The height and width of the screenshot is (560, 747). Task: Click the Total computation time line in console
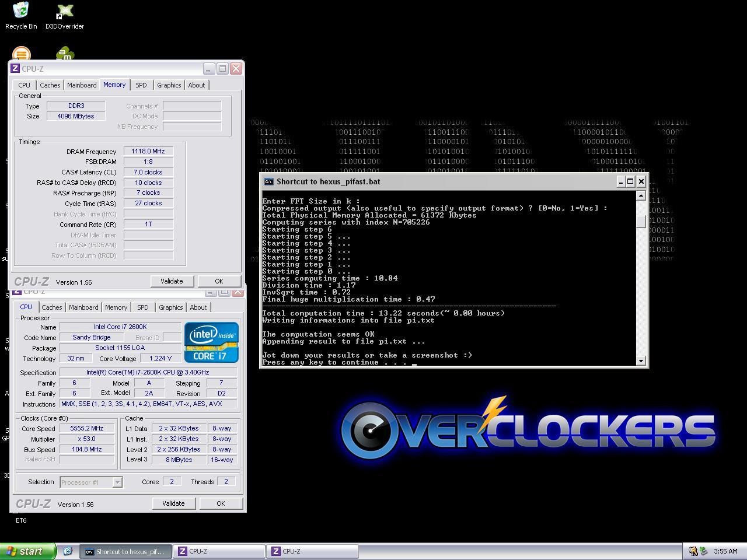pyautogui.click(x=383, y=313)
